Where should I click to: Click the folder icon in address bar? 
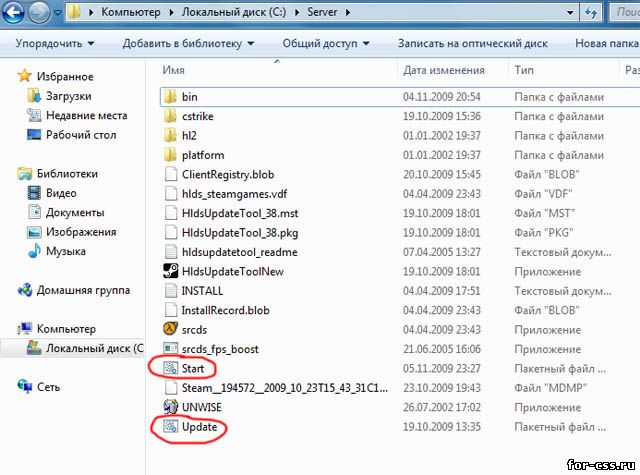tap(74, 12)
